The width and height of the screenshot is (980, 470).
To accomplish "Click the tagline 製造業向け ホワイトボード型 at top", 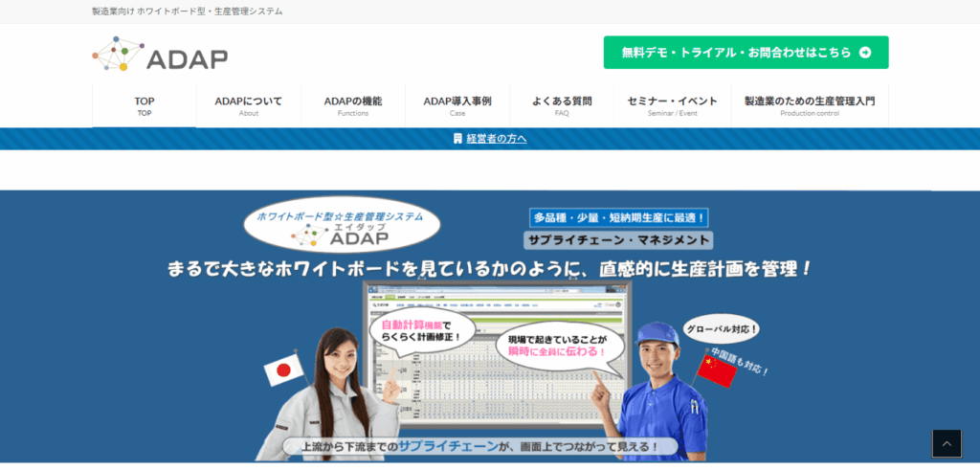I will click(188, 11).
